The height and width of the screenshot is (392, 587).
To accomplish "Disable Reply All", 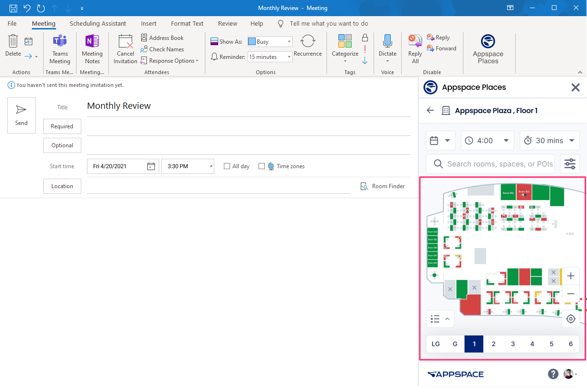I will click(x=415, y=49).
